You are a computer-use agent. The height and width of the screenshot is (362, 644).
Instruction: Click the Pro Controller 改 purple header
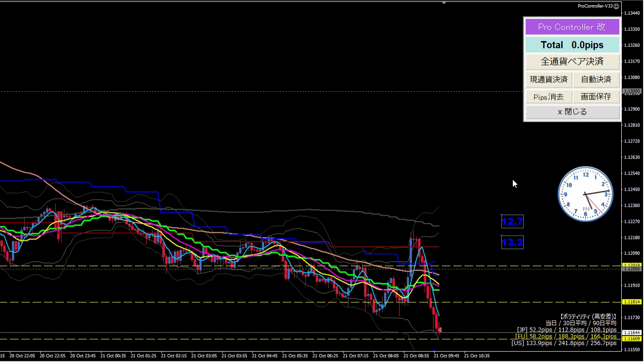click(572, 27)
